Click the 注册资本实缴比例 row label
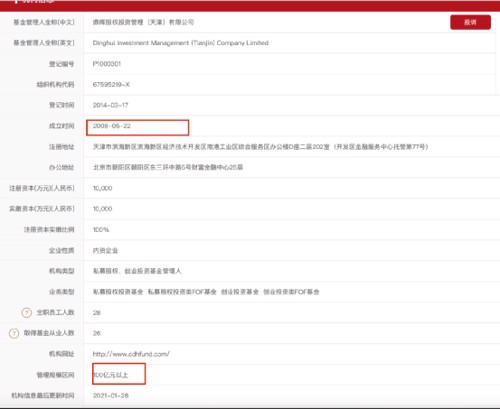The height and width of the screenshot is (409, 500). [49, 230]
